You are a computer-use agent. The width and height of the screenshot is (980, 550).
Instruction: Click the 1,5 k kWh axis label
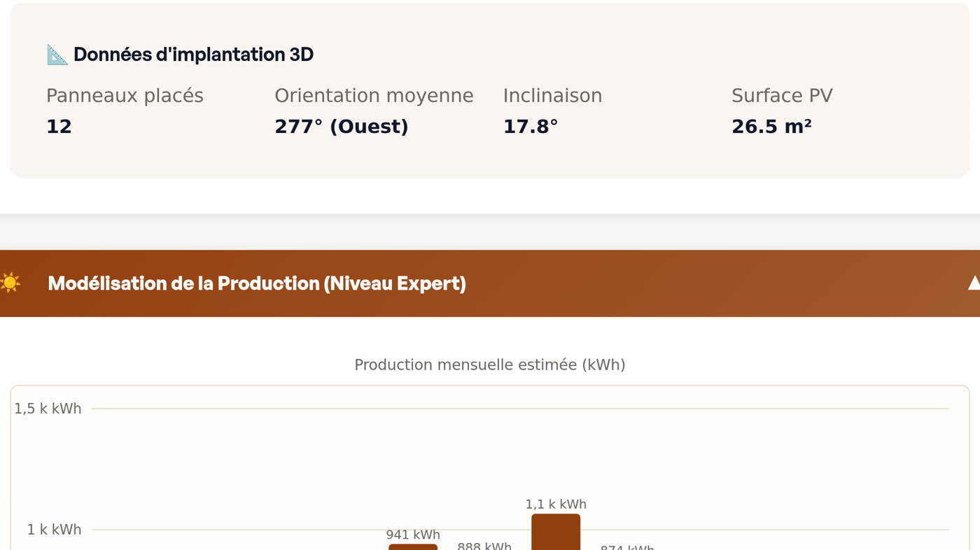[48, 409]
